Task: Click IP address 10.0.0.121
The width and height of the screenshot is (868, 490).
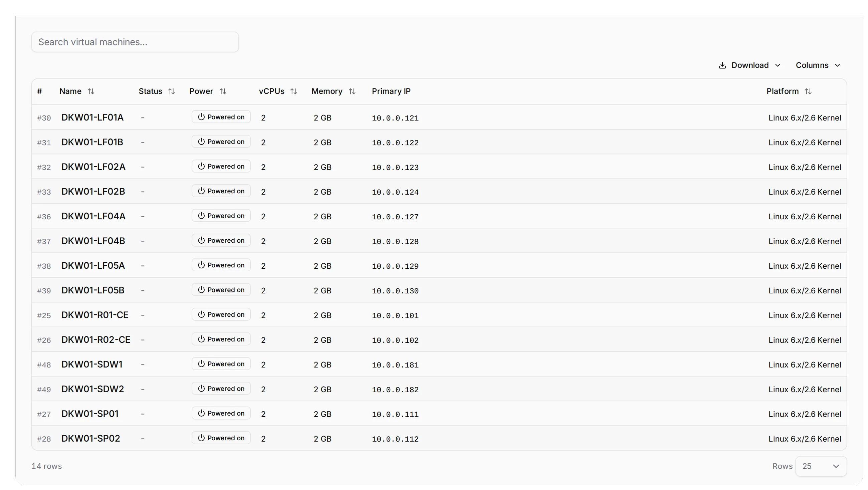Action: pos(395,118)
